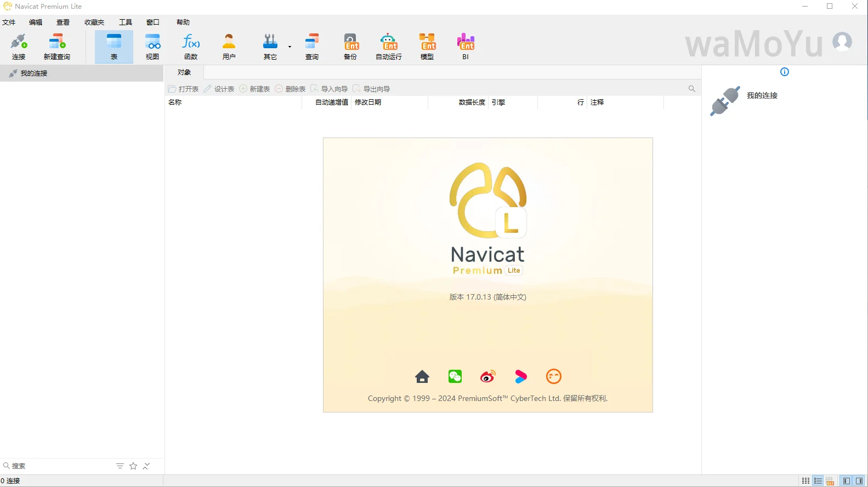868x487 pixels.
Task: Click Import Wizard (导入向导) button
Action: tap(330, 89)
